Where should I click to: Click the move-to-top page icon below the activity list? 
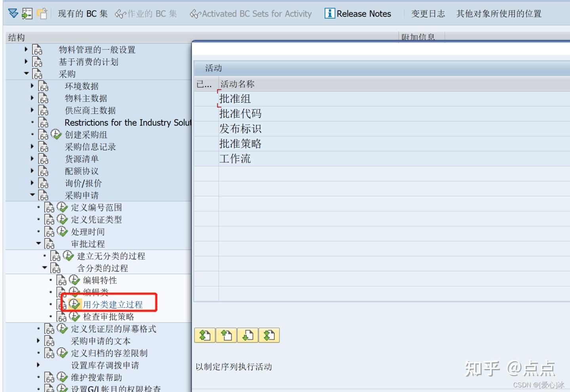(x=205, y=335)
